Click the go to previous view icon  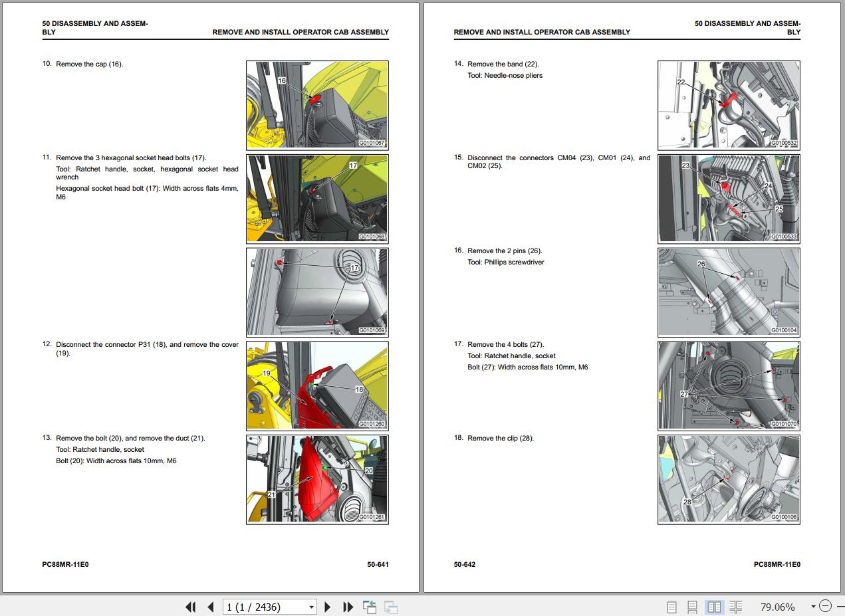(x=370, y=607)
